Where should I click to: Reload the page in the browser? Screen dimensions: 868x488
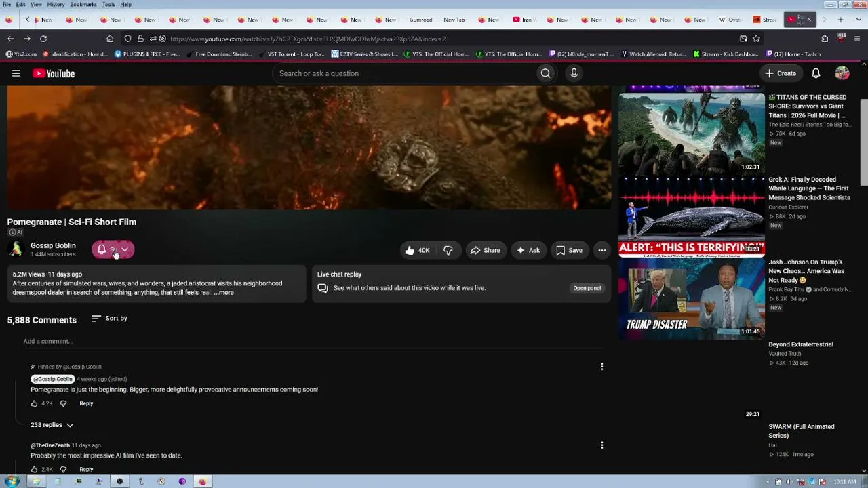[43, 39]
